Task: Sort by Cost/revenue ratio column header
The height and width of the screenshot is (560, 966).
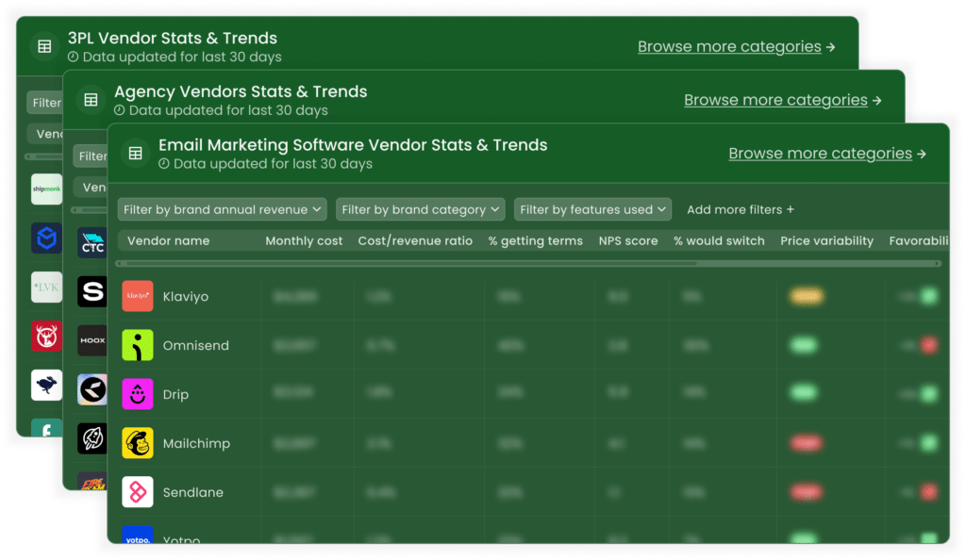Action: click(x=415, y=240)
